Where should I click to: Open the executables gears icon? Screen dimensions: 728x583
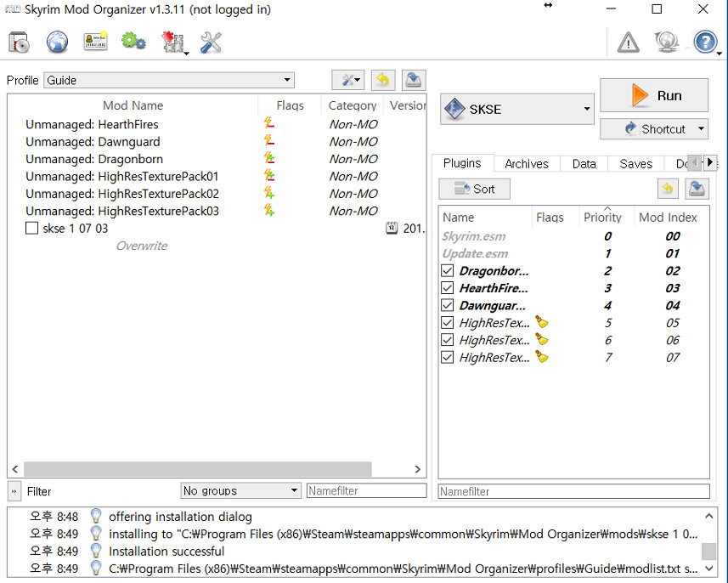[x=133, y=42]
